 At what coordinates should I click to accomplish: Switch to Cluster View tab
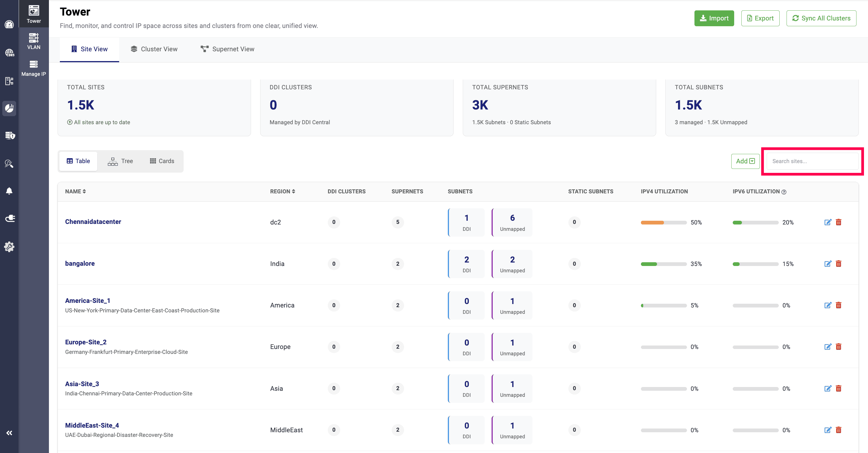(x=154, y=49)
